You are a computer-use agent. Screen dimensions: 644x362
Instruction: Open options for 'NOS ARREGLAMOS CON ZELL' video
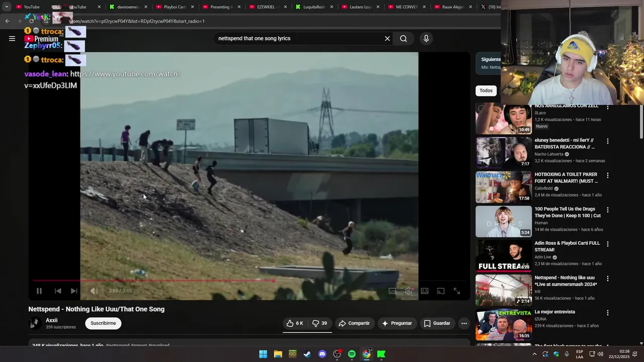(607, 107)
